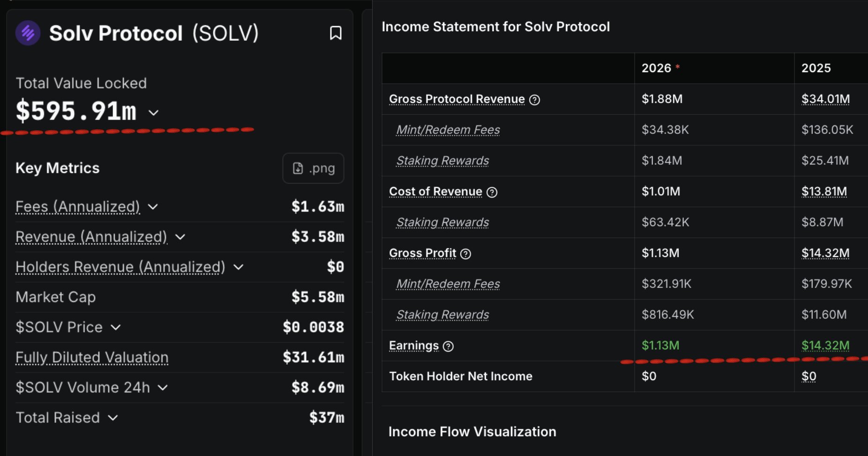Download Key Metrics as .png
Image resolution: width=868 pixels, height=456 pixels.
click(x=313, y=168)
